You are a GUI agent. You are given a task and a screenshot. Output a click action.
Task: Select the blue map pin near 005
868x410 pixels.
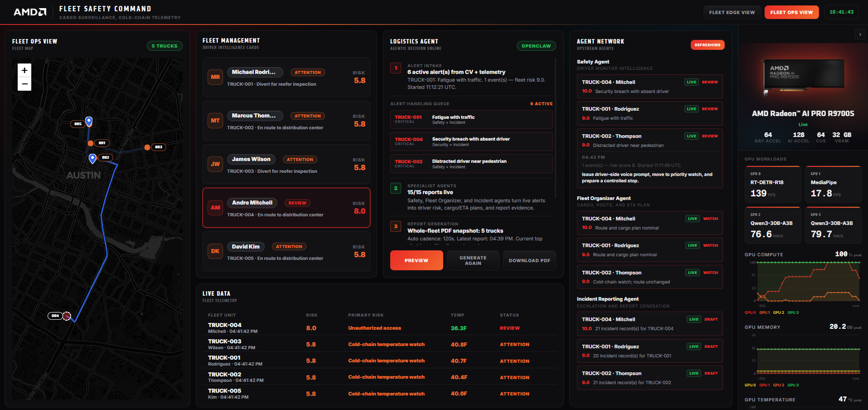click(89, 121)
